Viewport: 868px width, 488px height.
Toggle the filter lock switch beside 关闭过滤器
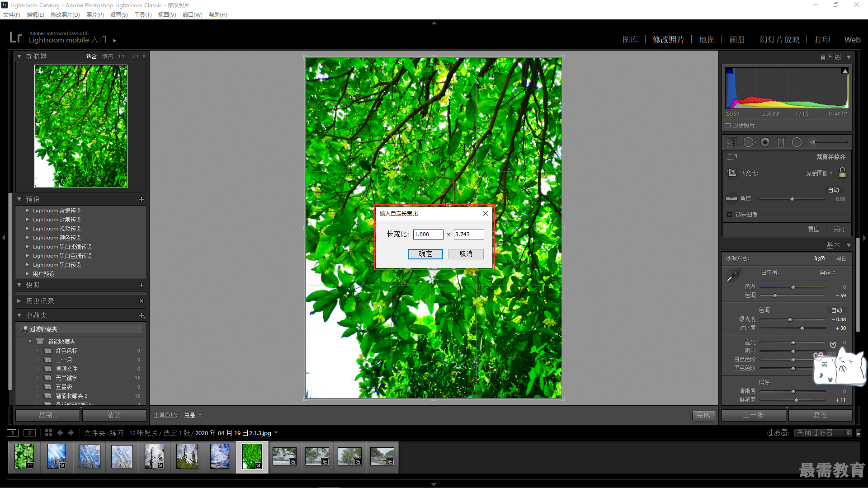pos(859,433)
